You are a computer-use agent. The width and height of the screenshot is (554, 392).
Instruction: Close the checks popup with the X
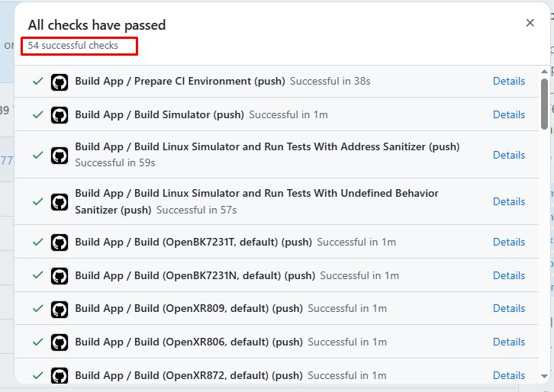(530, 23)
